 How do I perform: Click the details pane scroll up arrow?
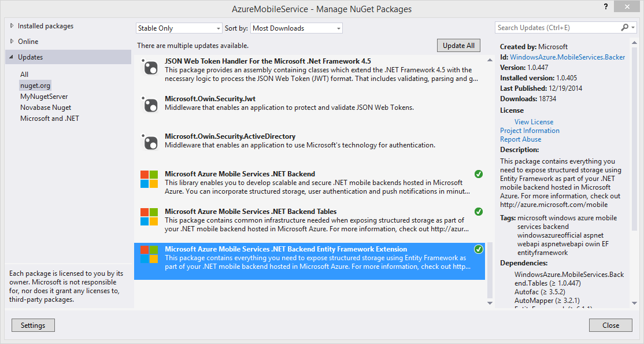[634, 43]
